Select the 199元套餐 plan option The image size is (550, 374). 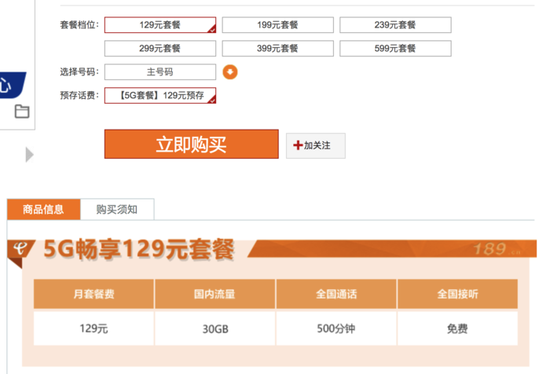click(278, 25)
